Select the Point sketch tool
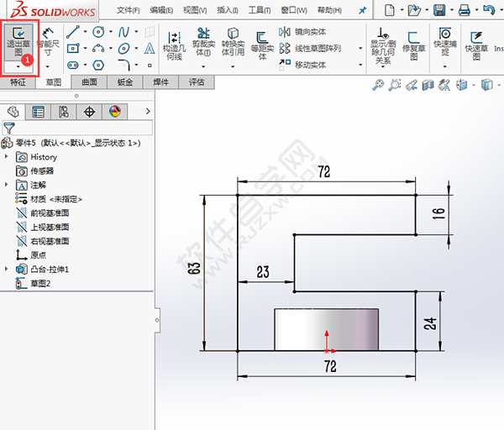 150,66
